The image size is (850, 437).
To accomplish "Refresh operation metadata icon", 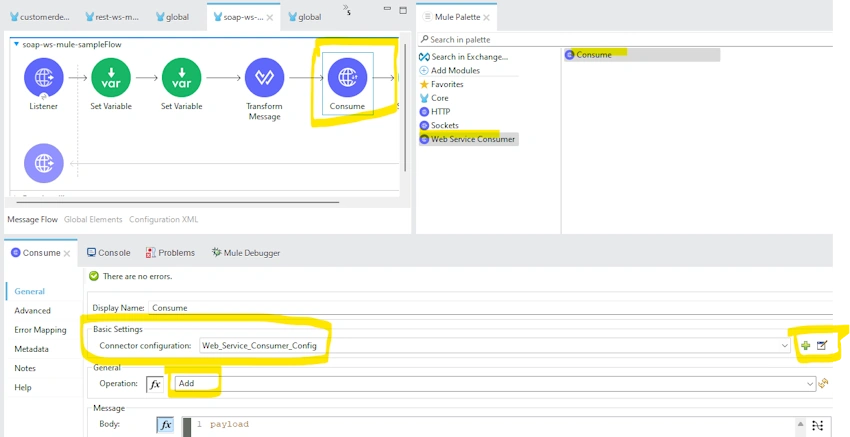I will (824, 383).
